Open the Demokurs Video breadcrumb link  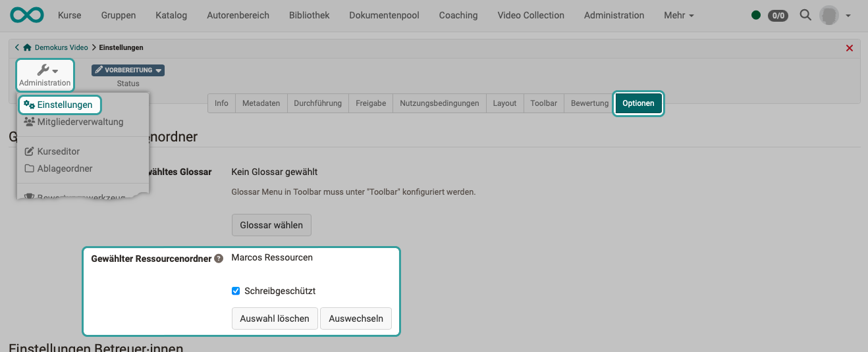click(61, 47)
